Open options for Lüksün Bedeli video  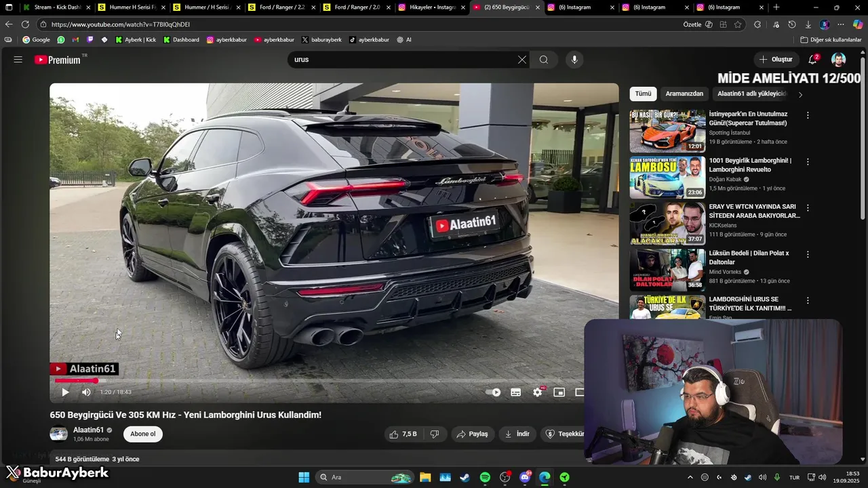[x=808, y=254]
